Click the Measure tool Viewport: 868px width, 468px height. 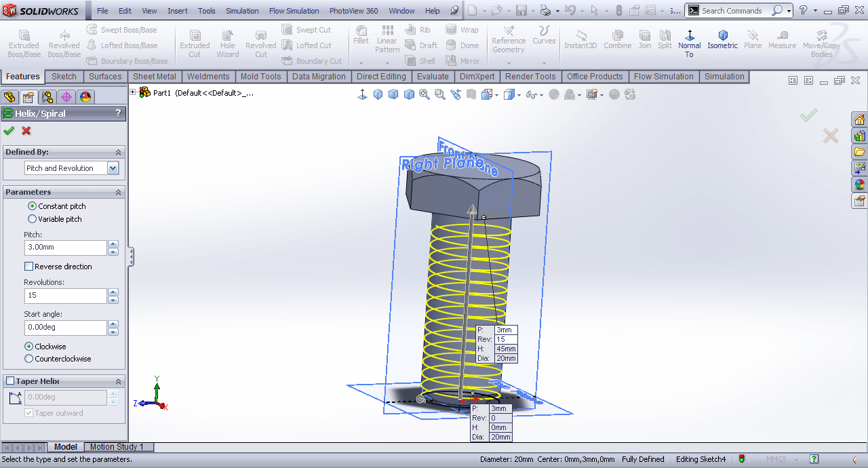782,39
